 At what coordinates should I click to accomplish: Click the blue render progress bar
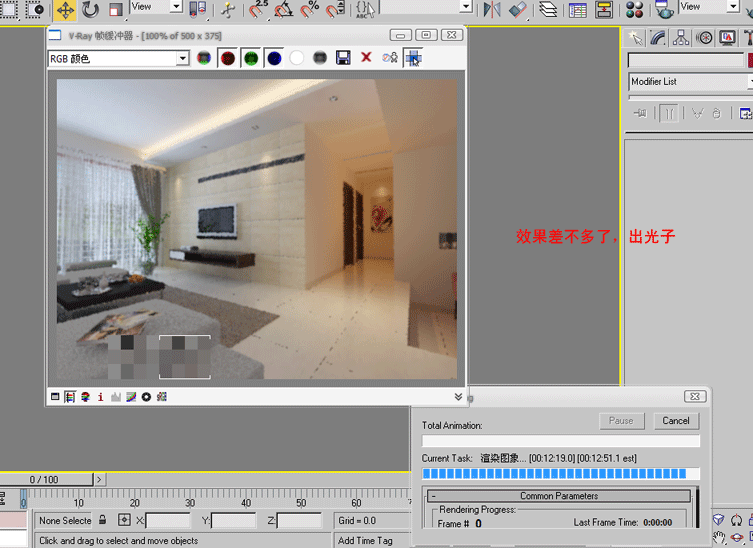(560, 474)
